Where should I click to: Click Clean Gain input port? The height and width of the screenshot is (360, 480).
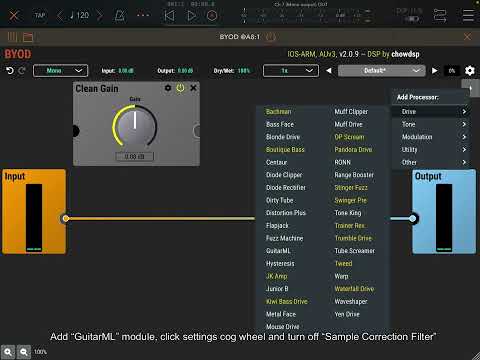coord(76,131)
